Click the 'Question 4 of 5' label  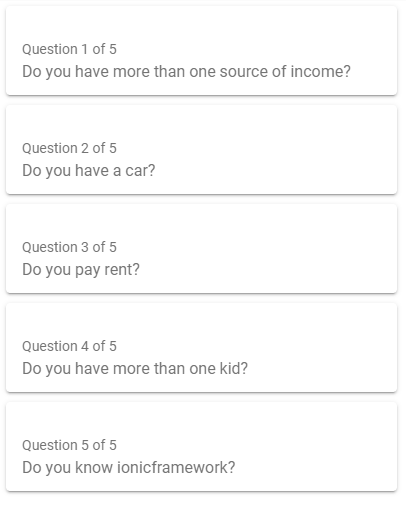pos(69,346)
